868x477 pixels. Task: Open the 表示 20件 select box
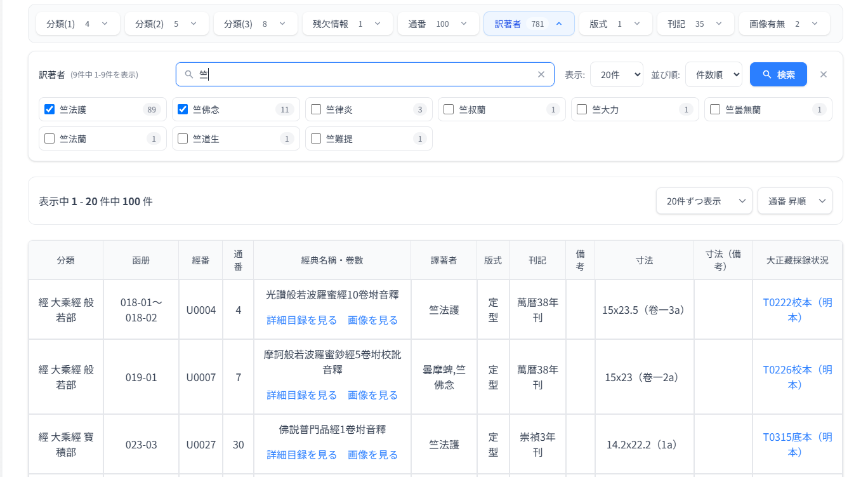click(617, 74)
